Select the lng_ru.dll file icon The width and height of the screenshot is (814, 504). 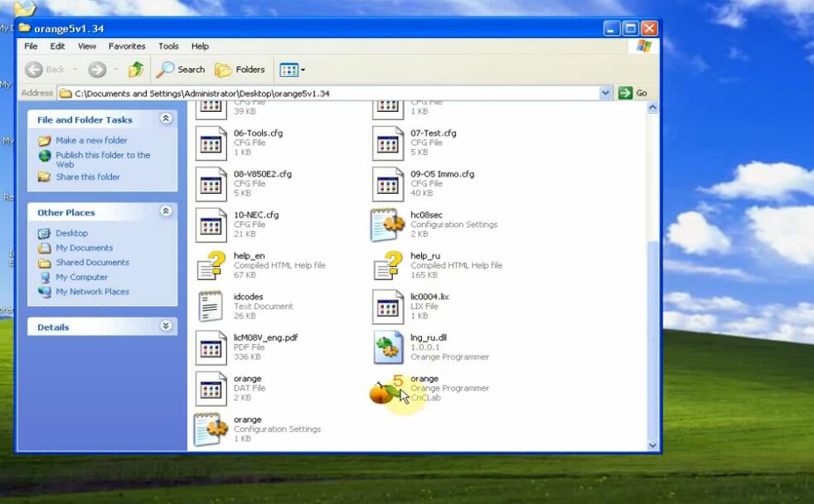(x=388, y=348)
